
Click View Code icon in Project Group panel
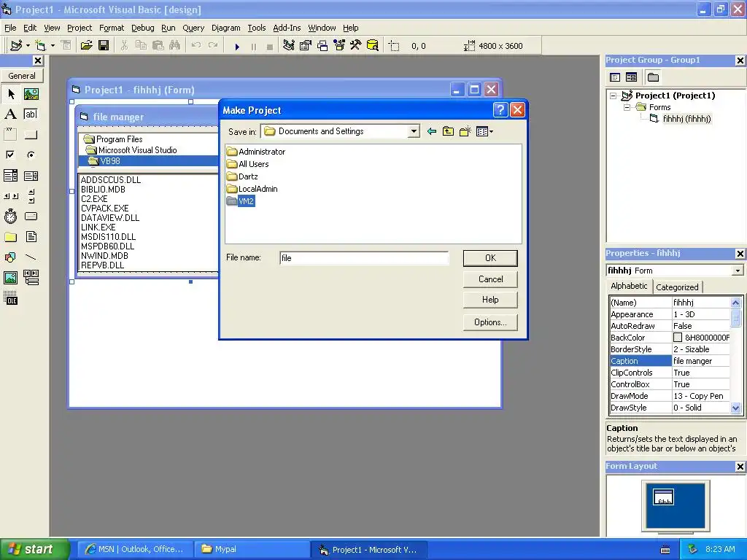tap(615, 77)
